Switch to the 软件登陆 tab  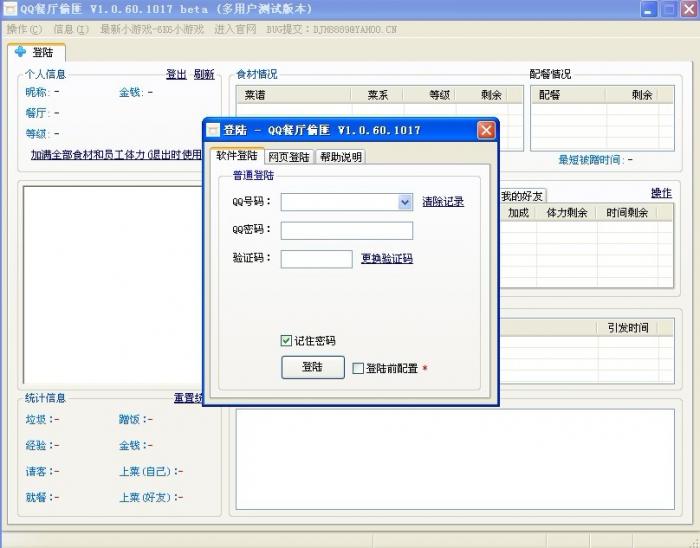tap(237, 156)
